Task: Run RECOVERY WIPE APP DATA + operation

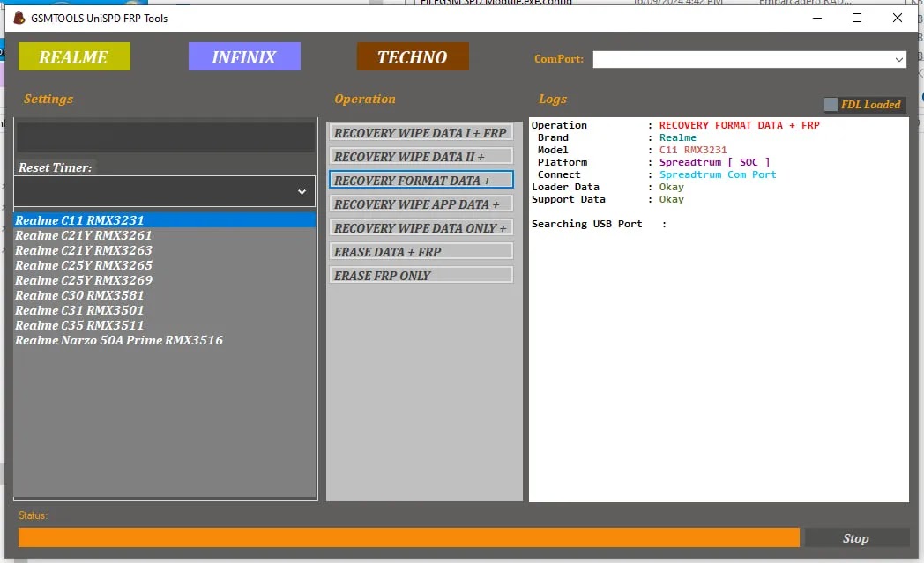Action: 421,204
